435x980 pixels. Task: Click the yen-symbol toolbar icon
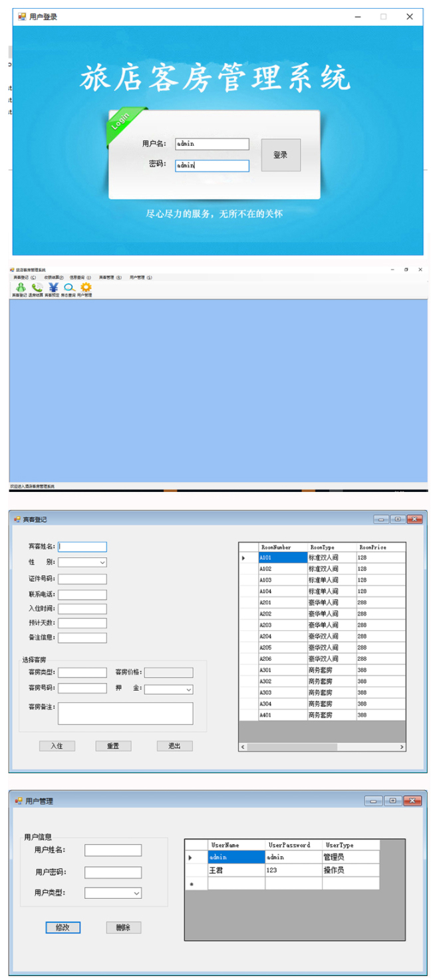53,288
